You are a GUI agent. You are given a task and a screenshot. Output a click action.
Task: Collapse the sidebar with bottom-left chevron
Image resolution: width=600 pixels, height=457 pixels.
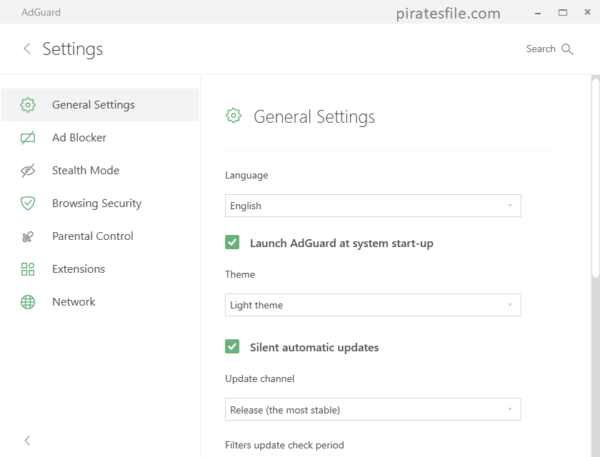pos(27,441)
